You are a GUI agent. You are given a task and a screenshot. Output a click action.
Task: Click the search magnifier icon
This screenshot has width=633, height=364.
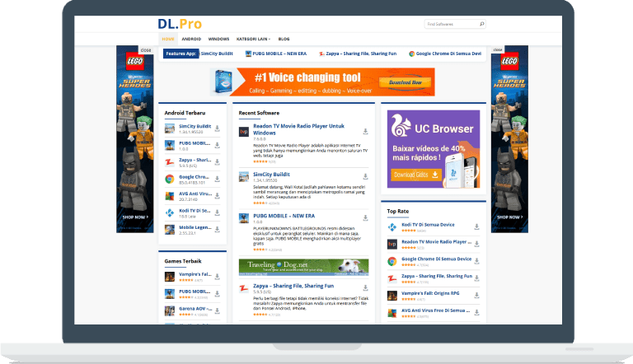click(482, 25)
